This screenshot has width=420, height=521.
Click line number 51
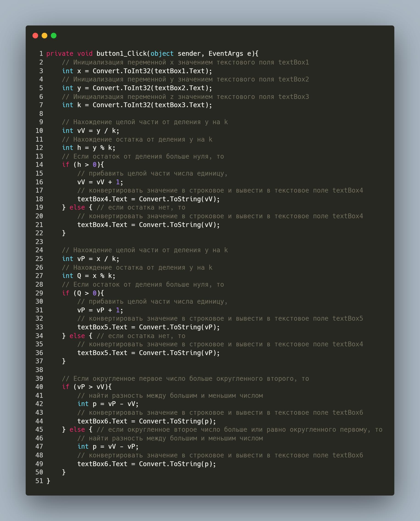point(39,481)
